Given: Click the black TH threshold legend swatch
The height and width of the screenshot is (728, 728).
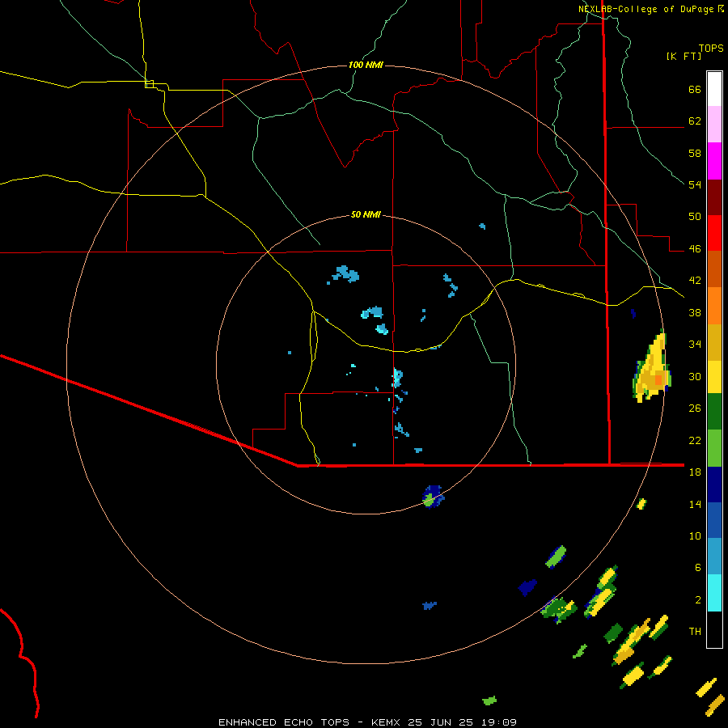Looking at the screenshot, I should coord(714,629).
